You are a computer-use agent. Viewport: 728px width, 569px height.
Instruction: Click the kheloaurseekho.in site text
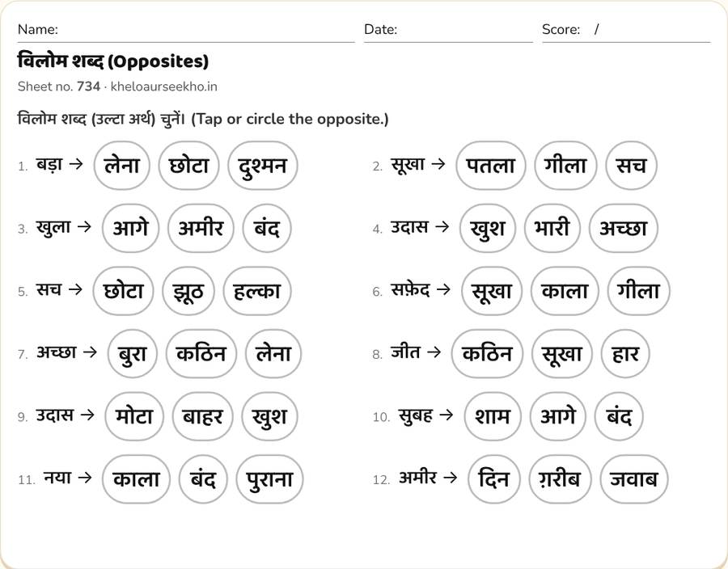tap(164, 86)
